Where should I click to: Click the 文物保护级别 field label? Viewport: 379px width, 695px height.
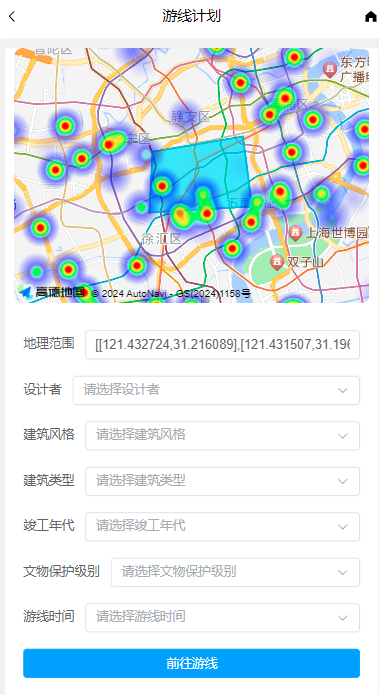[62, 571]
